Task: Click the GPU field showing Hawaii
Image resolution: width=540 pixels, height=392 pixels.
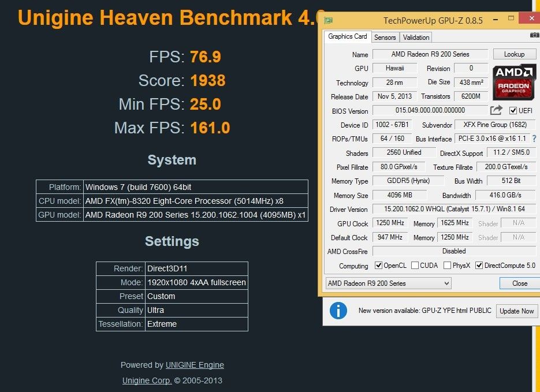Action: tap(394, 68)
